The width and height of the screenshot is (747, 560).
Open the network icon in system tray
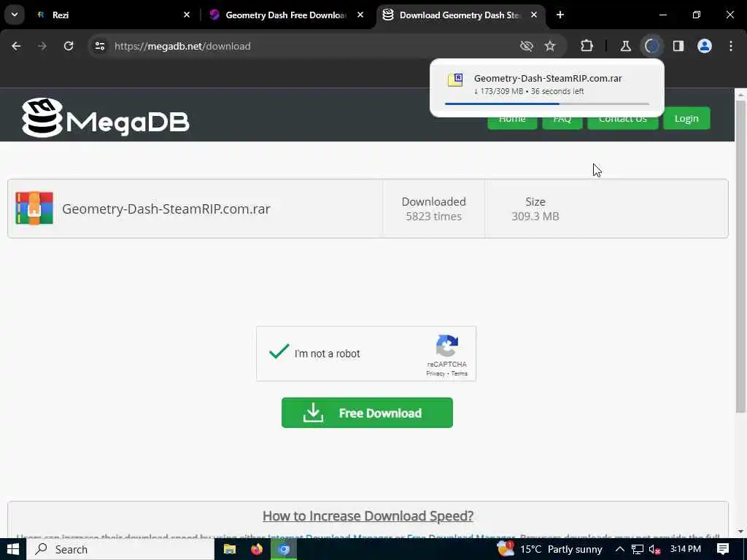(x=638, y=549)
